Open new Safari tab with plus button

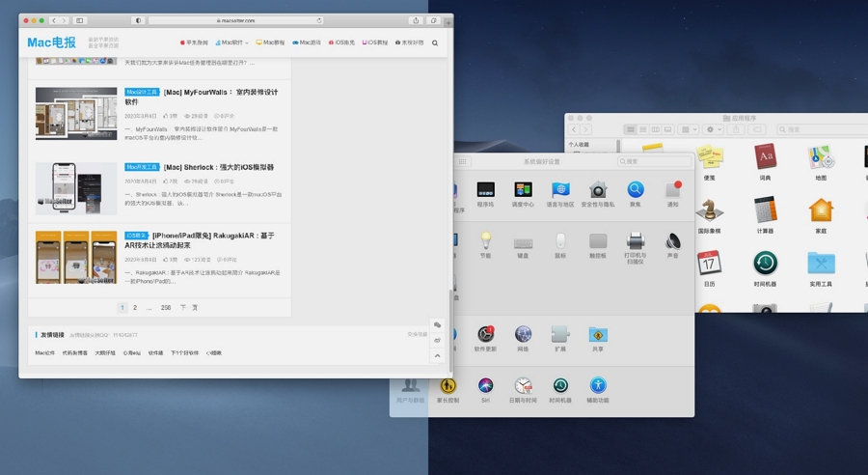(448, 23)
